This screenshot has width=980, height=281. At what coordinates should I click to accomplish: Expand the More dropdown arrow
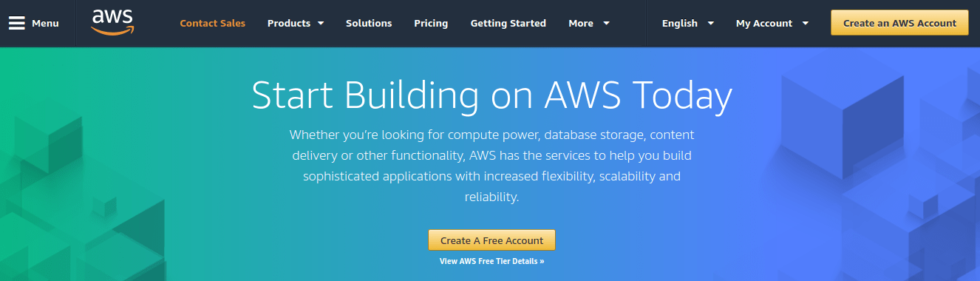coord(606,24)
